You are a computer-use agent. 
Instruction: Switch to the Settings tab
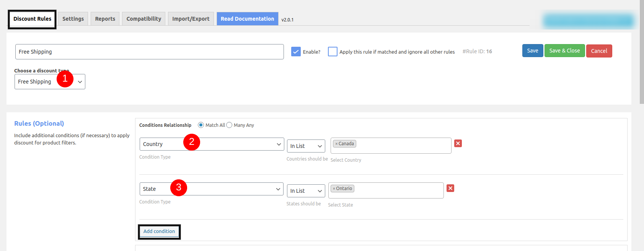tap(73, 19)
